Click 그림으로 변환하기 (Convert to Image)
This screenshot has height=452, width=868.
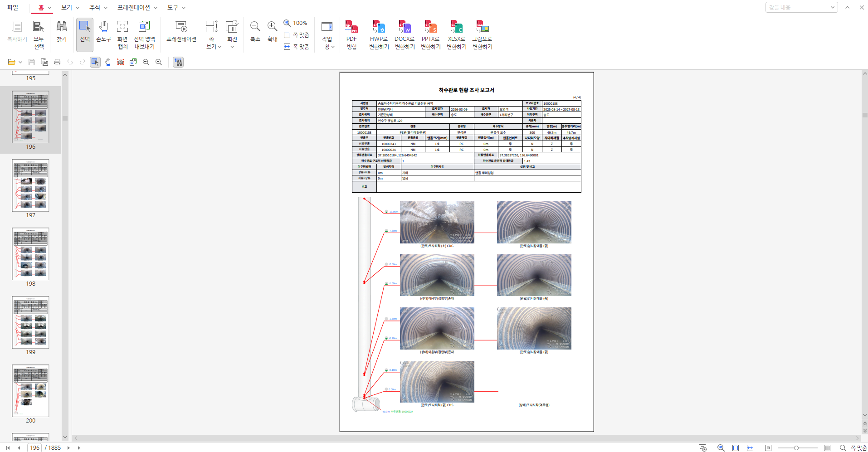(x=482, y=34)
